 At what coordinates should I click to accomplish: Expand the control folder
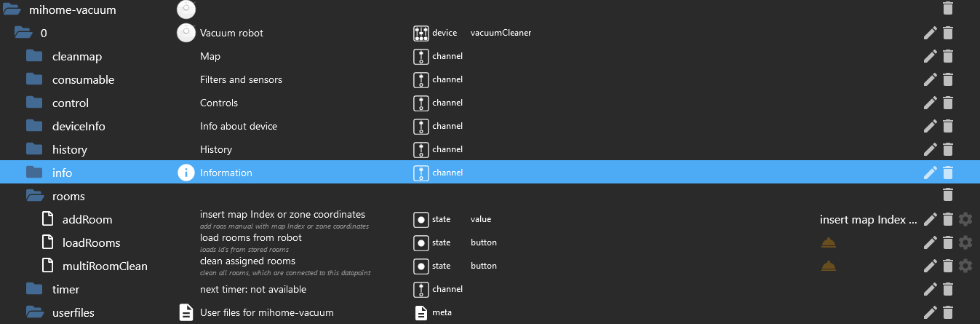click(34, 103)
